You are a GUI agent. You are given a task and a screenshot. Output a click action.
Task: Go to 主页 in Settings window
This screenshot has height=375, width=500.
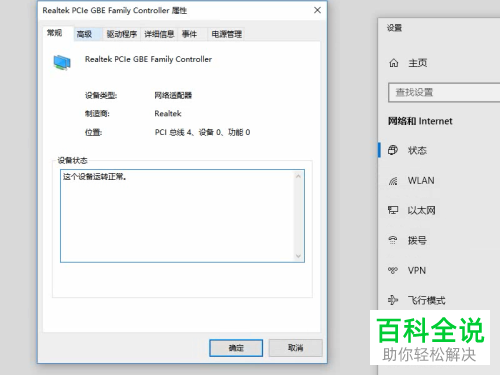click(x=418, y=63)
